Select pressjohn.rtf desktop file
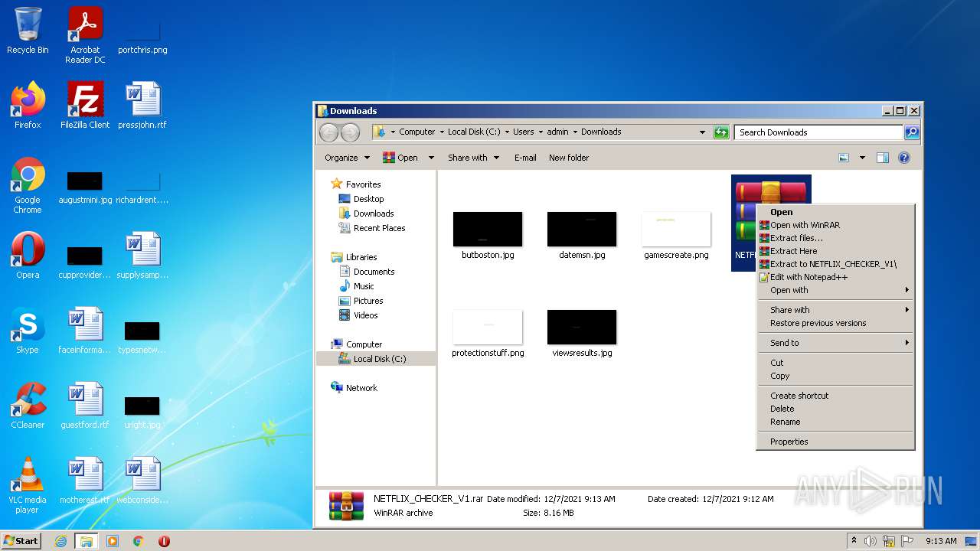This screenshot has width=980, height=551. pos(142,105)
